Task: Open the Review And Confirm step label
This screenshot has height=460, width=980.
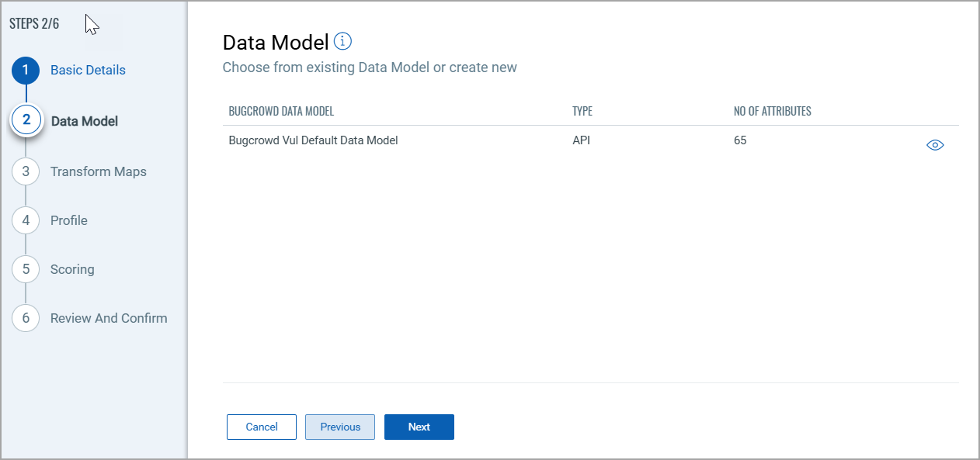Action: point(109,318)
